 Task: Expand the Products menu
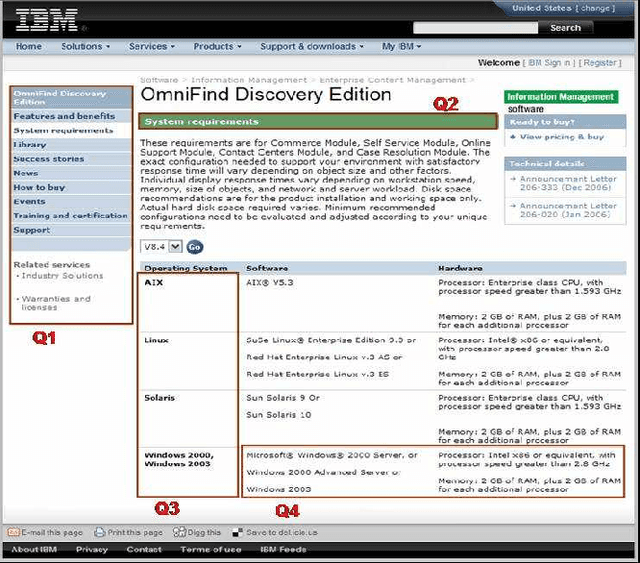pos(218,47)
